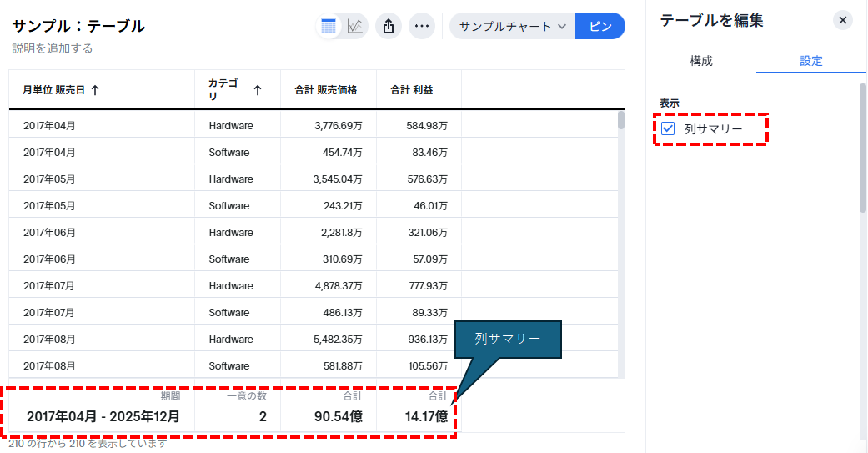Select cell 321.06万
The height and width of the screenshot is (453, 868).
pos(428,233)
